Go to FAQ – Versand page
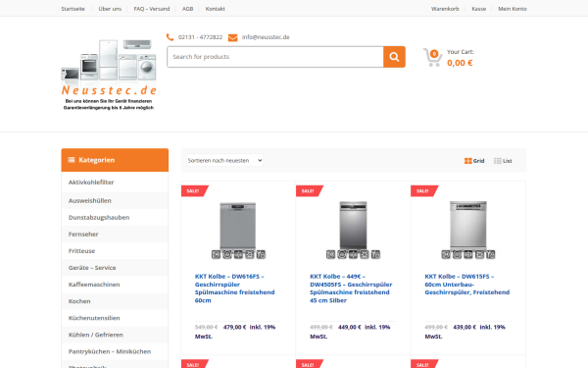 click(152, 9)
